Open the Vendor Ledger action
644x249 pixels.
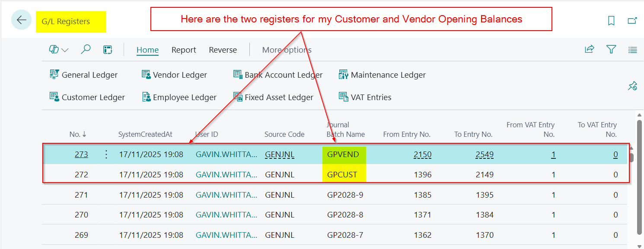(175, 75)
